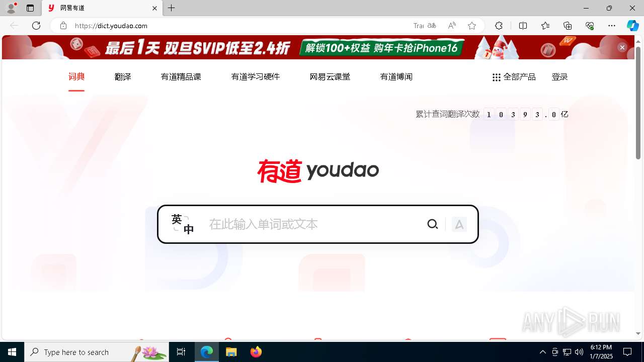Open 有道学习硬件 menu item
The width and height of the screenshot is (644, 362).
(256, 77)
